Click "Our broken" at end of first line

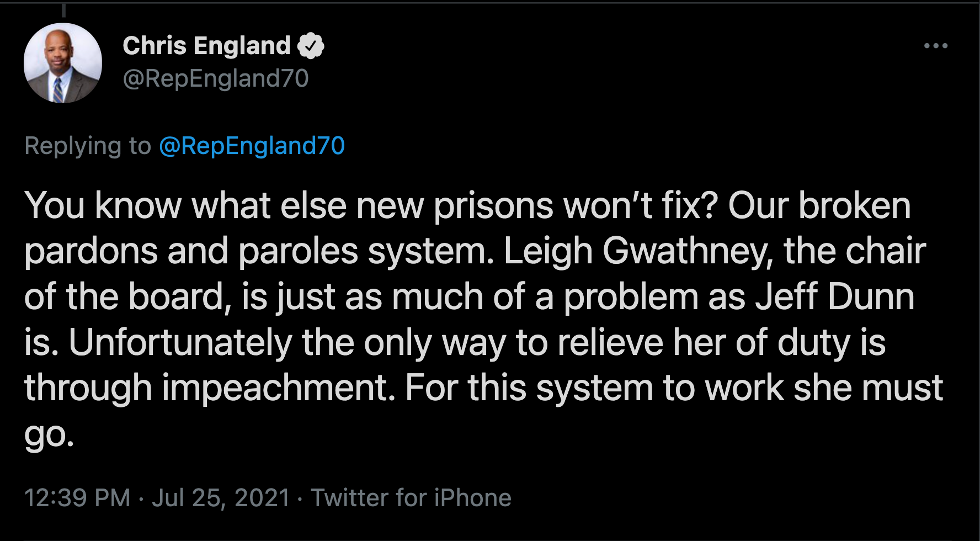[819, 205]
